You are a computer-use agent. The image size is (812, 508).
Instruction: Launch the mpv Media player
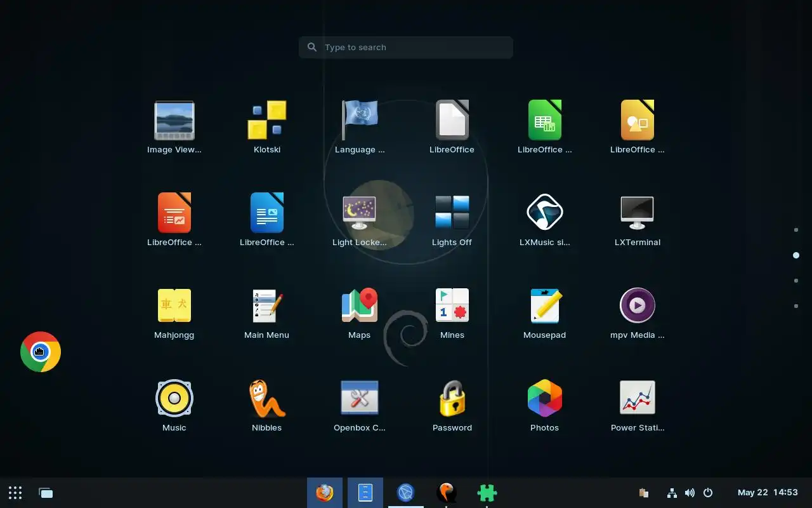(638, 306)
